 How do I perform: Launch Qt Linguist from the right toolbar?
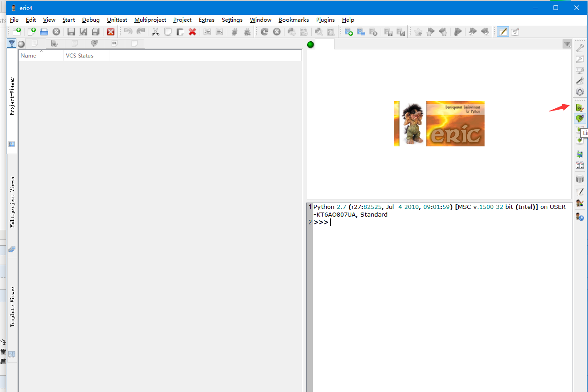pyautogui.click(x=579, y=119)
